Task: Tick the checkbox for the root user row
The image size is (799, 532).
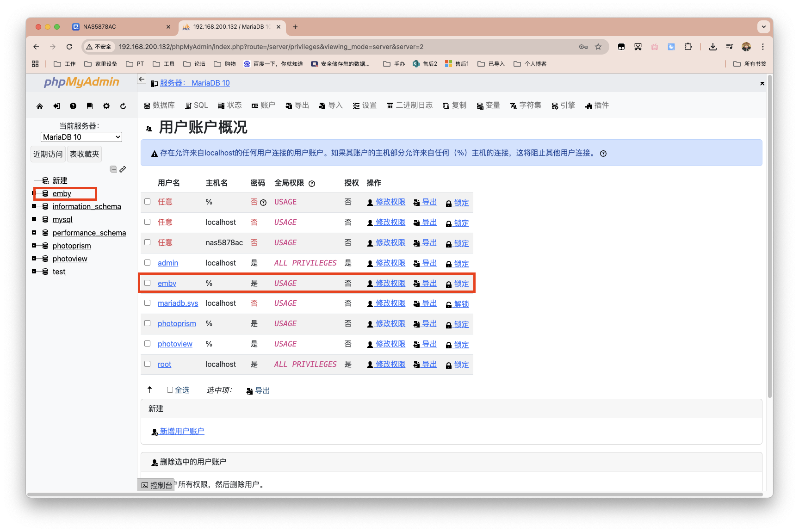Action: coord(147,364)
